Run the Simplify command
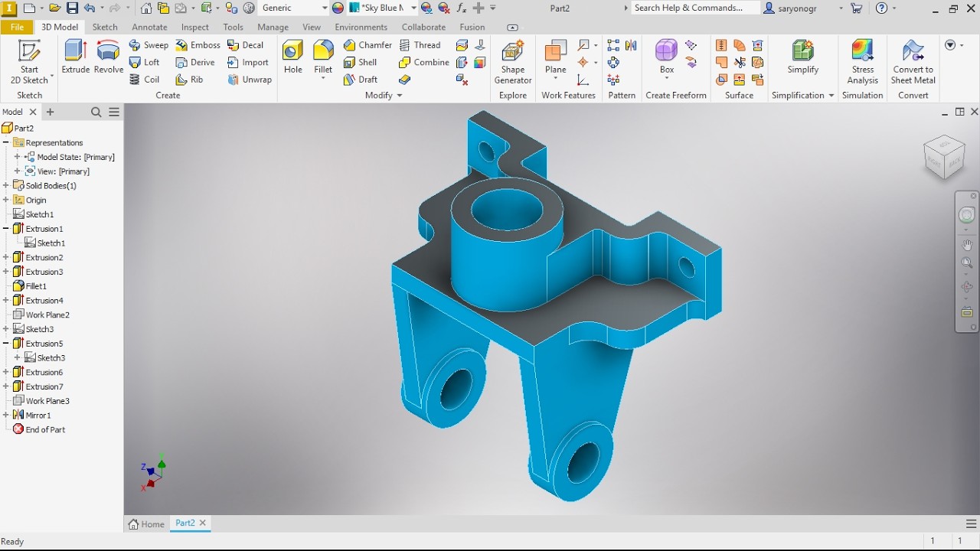Image resolution: width=980 pixels, height=551 pixels. [803, 57]
